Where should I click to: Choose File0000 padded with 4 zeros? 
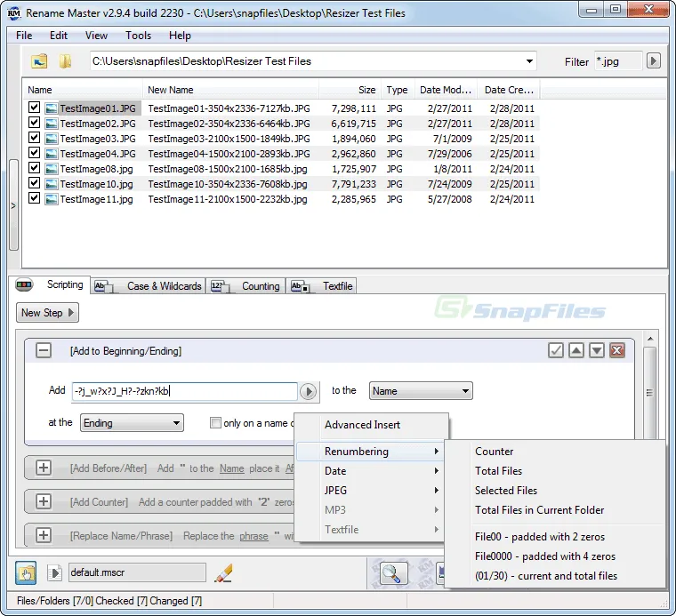tap(555, 556)
